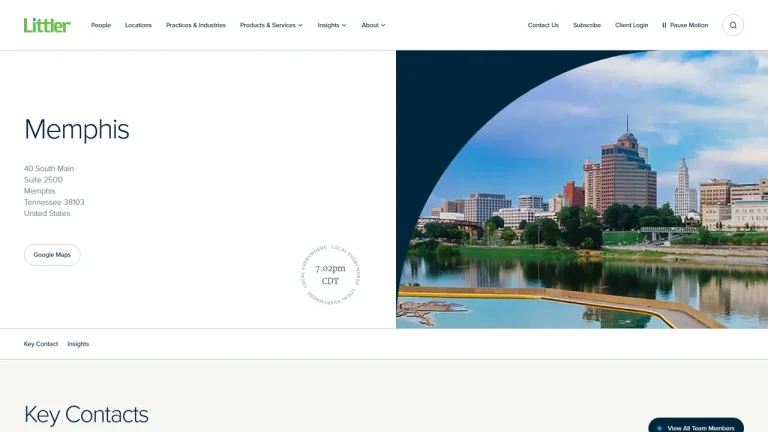The height and width of the screenshot is (432, 768).
Task: Click the Tennessee 38103 text
Action: pos(54,202)
